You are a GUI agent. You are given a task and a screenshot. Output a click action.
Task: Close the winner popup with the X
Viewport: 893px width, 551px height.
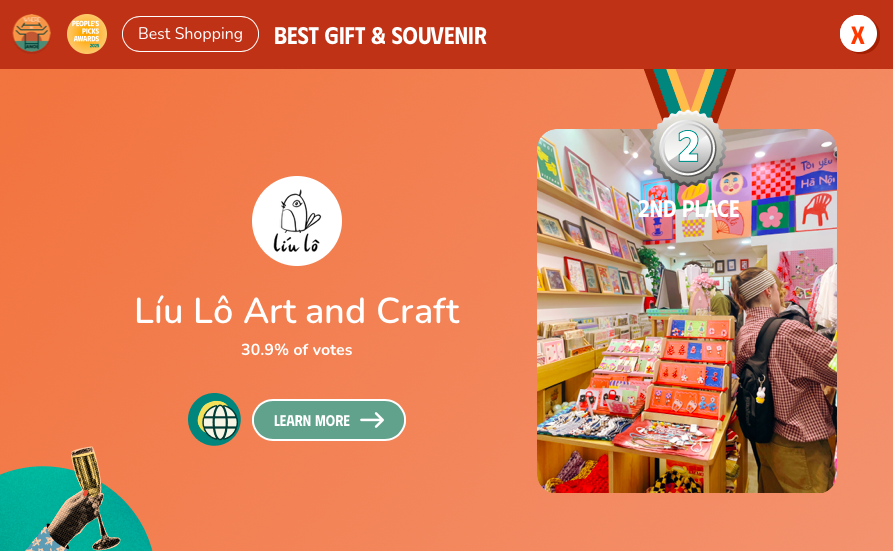(858, 34)
